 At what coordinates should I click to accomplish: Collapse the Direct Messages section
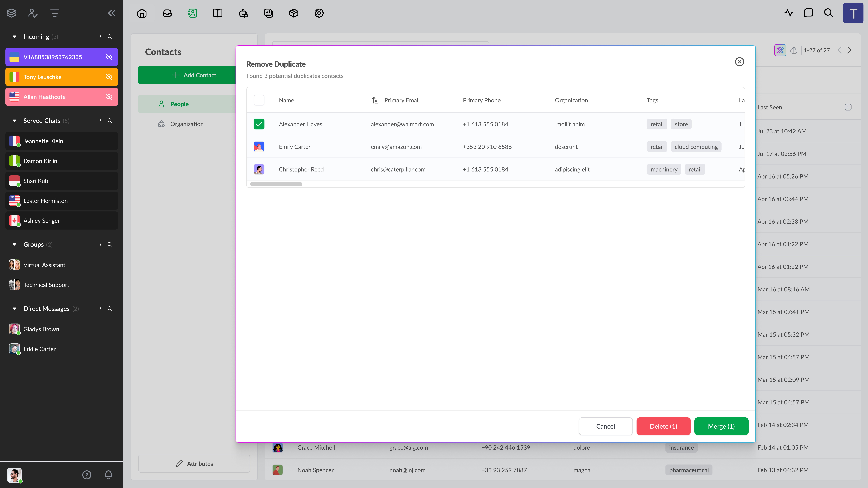14,309
